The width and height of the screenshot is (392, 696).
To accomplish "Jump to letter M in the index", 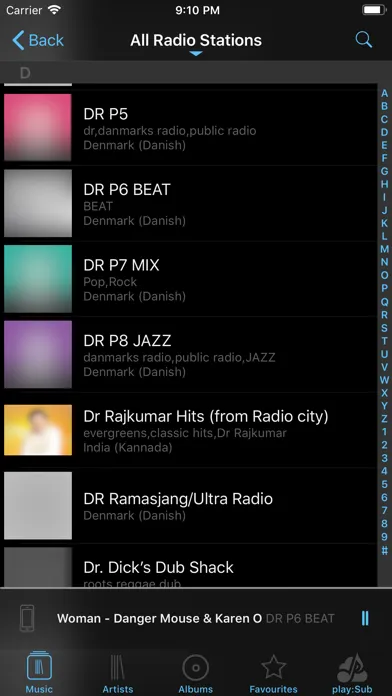I will point(384,249).
